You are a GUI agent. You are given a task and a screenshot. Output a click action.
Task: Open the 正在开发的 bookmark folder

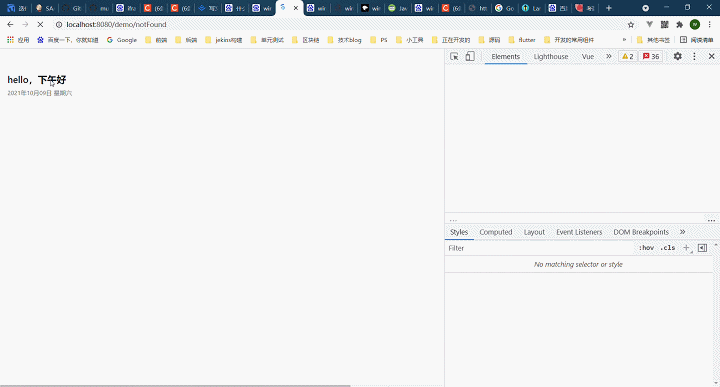[x=451, y=40]
